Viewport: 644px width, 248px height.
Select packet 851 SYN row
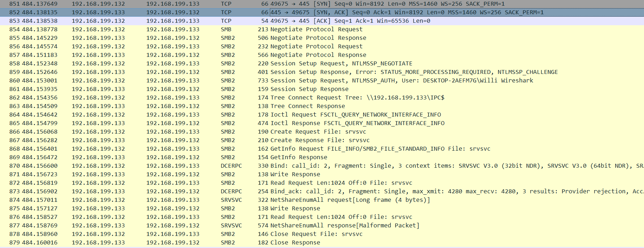322,4
